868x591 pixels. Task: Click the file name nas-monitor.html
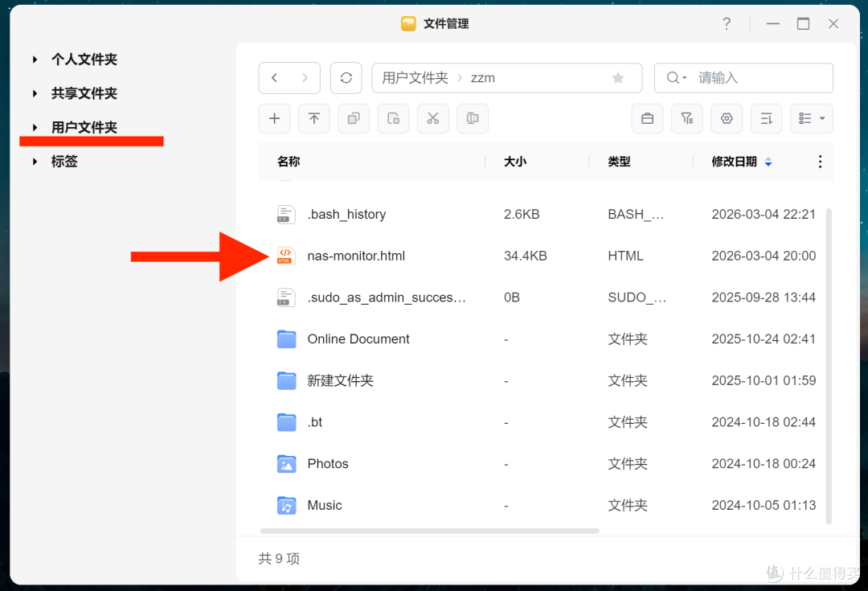click(x=356, y=256)
